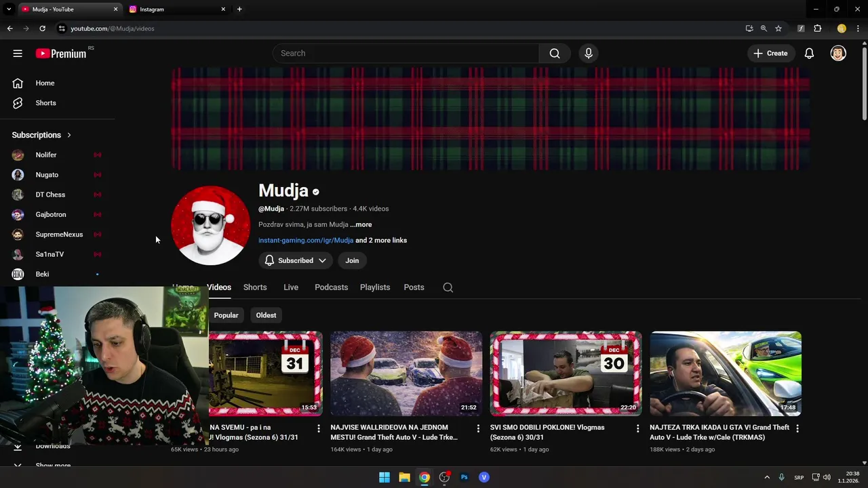868x488 pixels.
Task: Open options menu for SVI SMO DOBILI POKLONE video
Action: (x=637, y=428)
